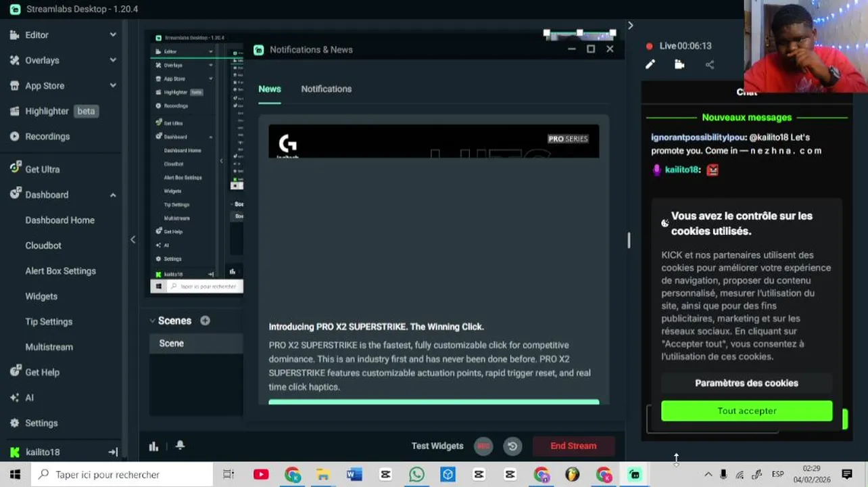
Task: Click the replay buffer icon
Action: coord(512,446)
